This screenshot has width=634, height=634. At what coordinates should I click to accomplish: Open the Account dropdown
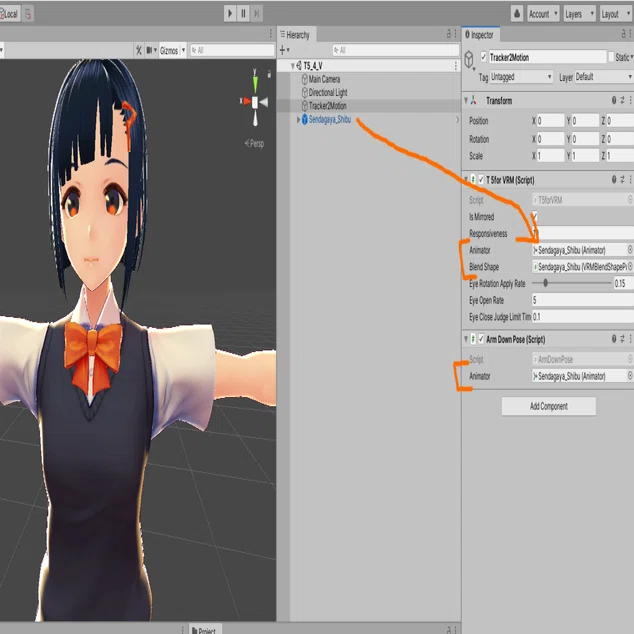point(543,14)
